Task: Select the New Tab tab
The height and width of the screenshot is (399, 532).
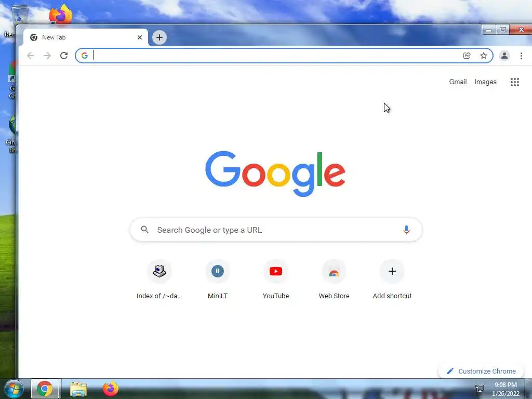Action: pos(86,37)
